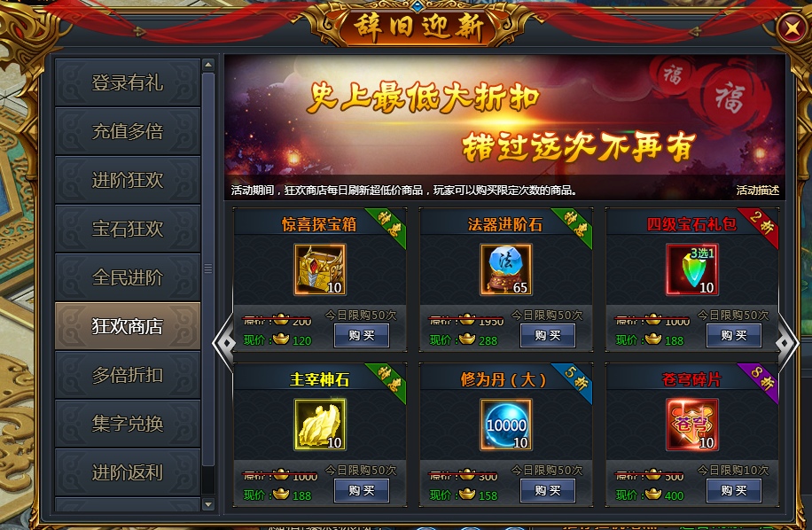Open the 集字兑换 sidebar tab

point(128,424)
